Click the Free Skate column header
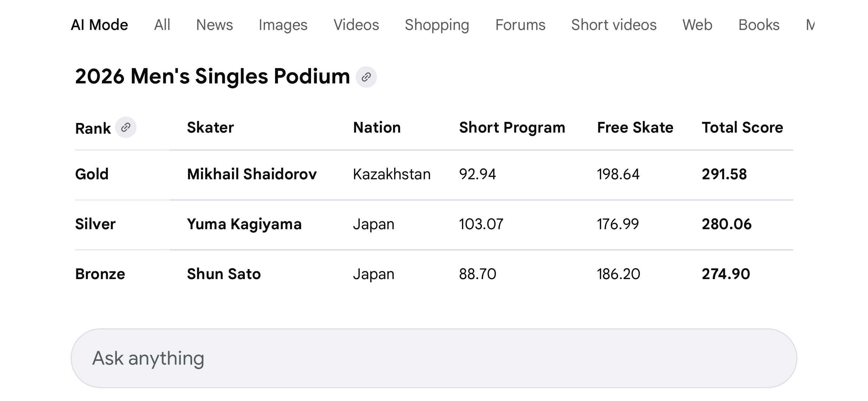 pos(635,128)
